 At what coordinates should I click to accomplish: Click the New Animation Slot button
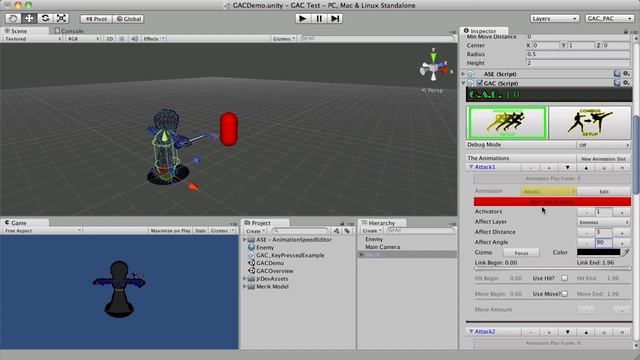[x=603, y=158]
